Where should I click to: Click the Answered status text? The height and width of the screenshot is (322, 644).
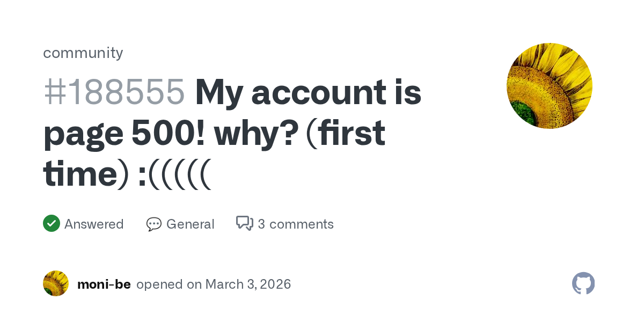point(94,224)
